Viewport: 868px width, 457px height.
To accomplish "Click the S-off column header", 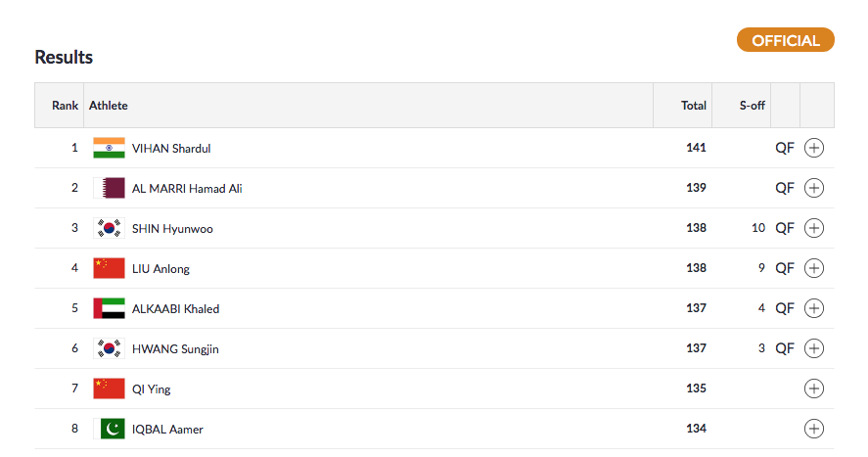I will point(752,106).
